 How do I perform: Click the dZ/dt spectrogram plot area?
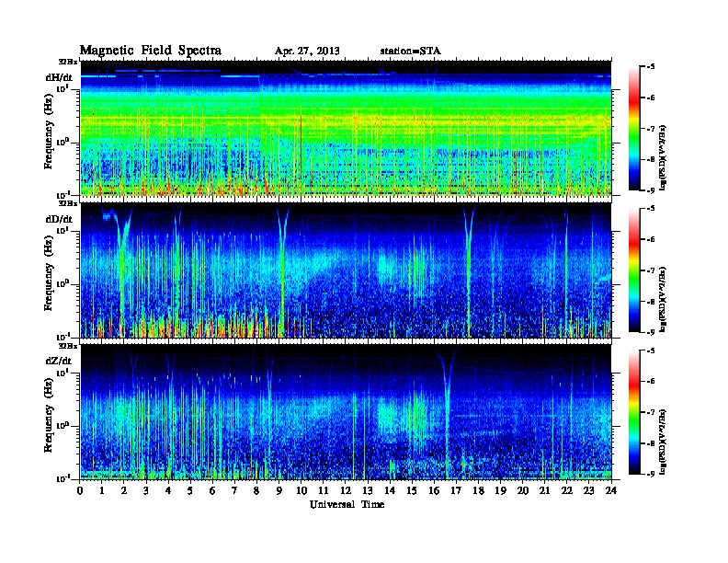click(346, 412)
